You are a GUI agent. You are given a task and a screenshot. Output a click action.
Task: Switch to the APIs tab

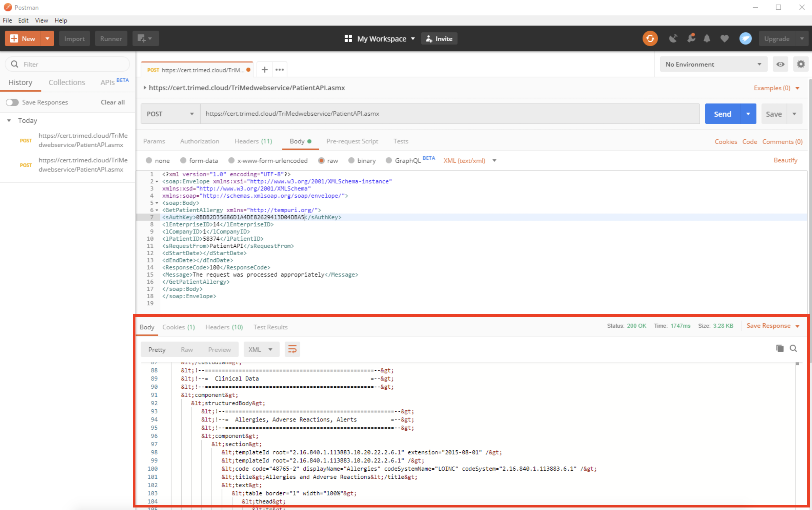pyautogui.click(x=114, y=82)
